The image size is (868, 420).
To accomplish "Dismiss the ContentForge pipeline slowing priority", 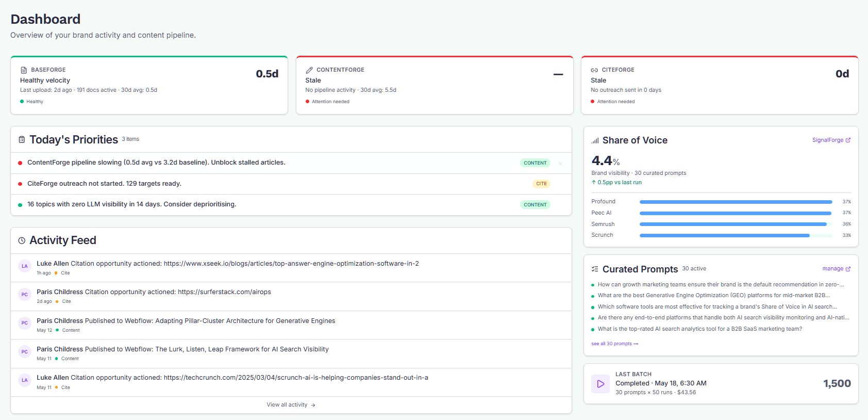I will click(560, 164).
